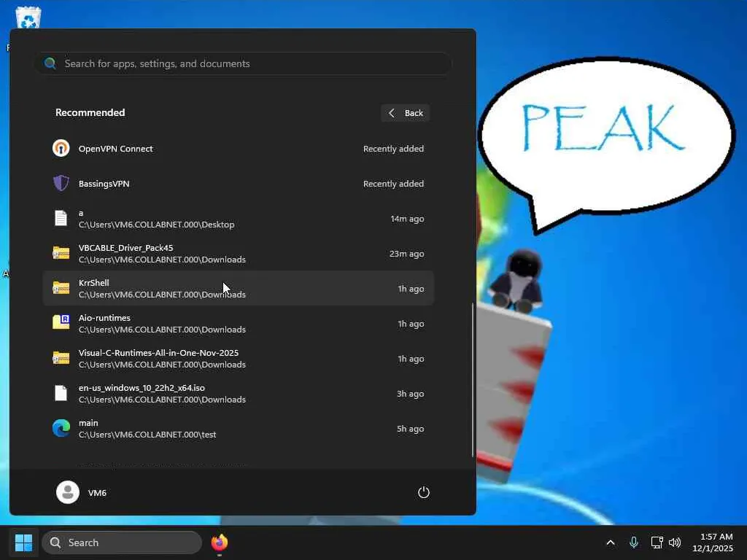Click the volume speaker tray icon

(675, 542)
